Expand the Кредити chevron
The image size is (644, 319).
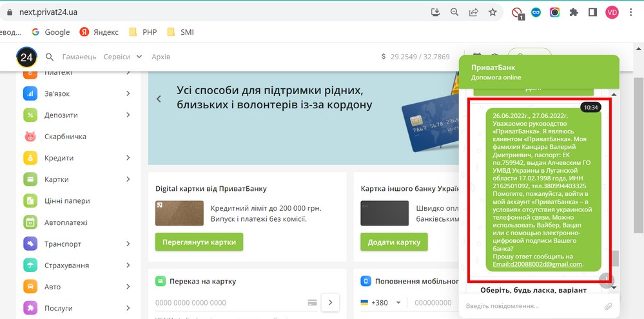click(x=128, y=158)
